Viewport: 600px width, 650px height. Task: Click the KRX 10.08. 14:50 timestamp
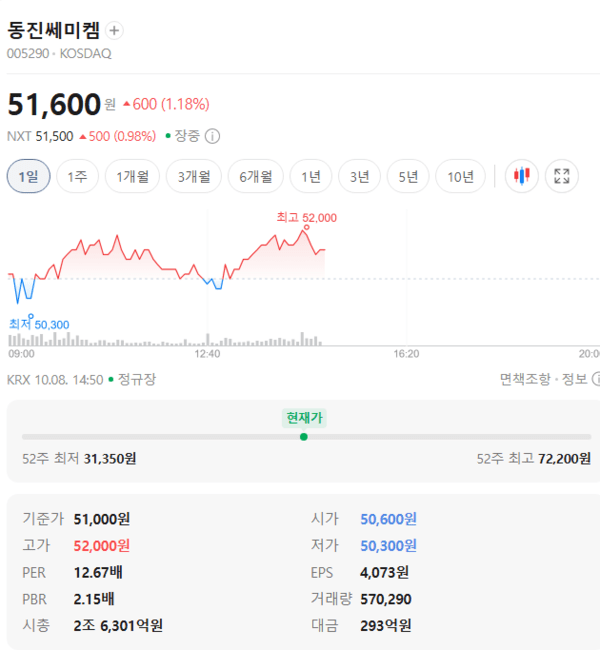click(x=55, y=380)
